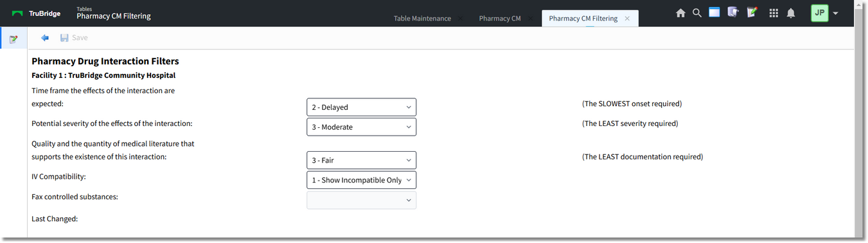Click 'Facility 1 : TruBridge Community Hospital' text
868x243 pixels.
[x=103, y=75]
